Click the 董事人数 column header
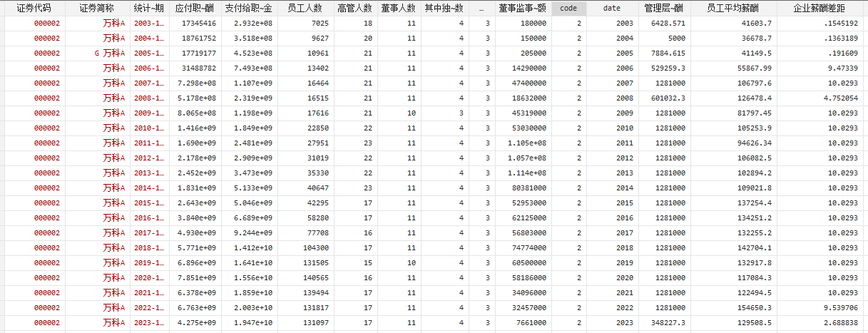The height and width of the screenshot is (333, 868). (x=398, y=8)
